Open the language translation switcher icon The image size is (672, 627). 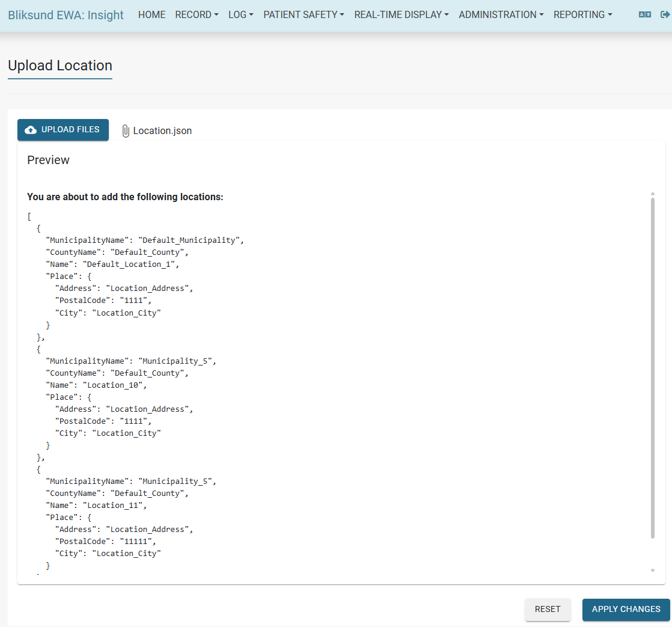644,15
